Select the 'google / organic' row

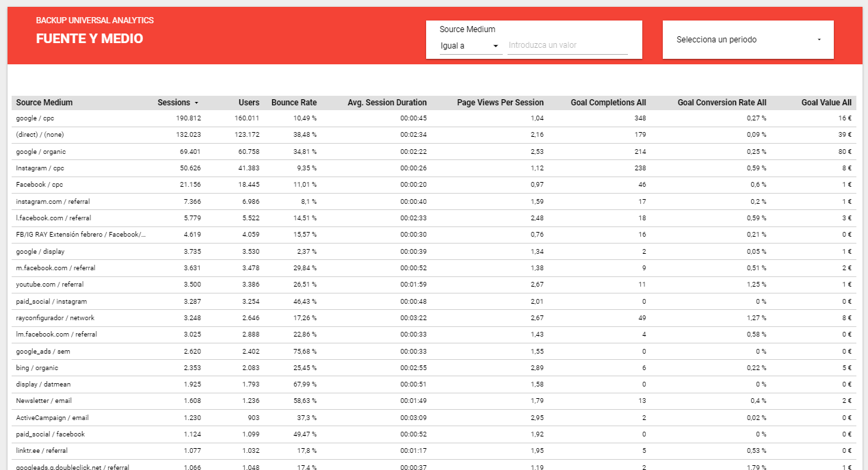click(x=434, y=151)
